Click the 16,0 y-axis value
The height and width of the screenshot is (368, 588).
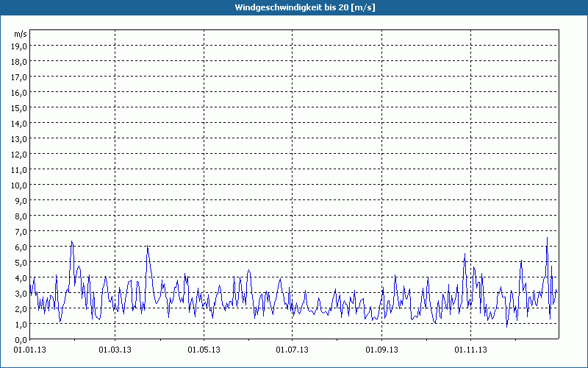pyautogui.click(x=19, y=93)
